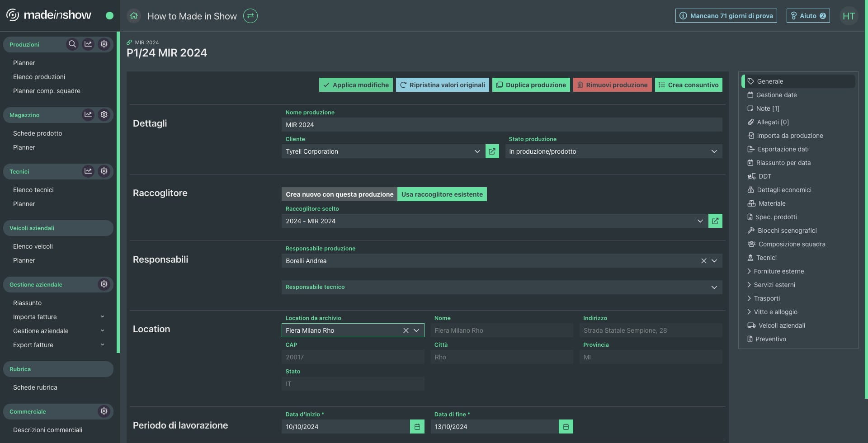Viewport: 868px width, 443px height.
Task: Open the Raccoglitore scelto dropdown
Action: 494,221
